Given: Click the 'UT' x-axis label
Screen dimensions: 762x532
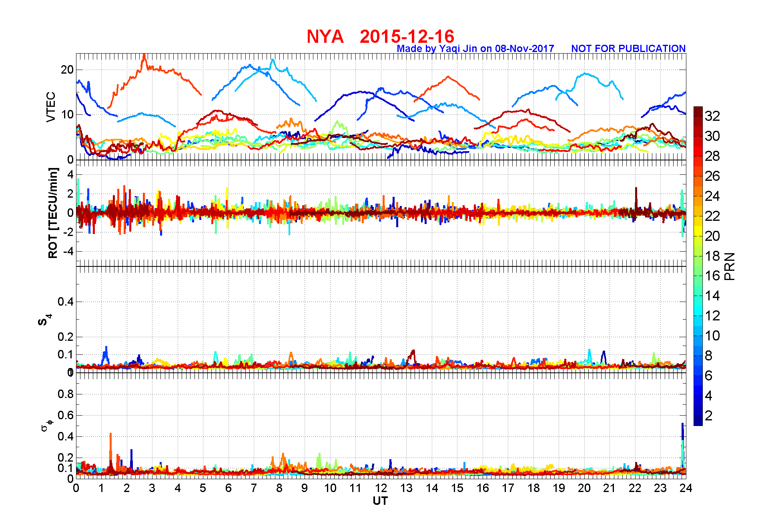Looking at the screenshot, I should 380,501.
